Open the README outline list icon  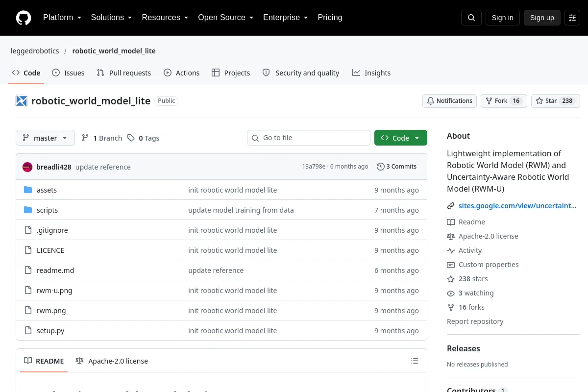[415, 361]
